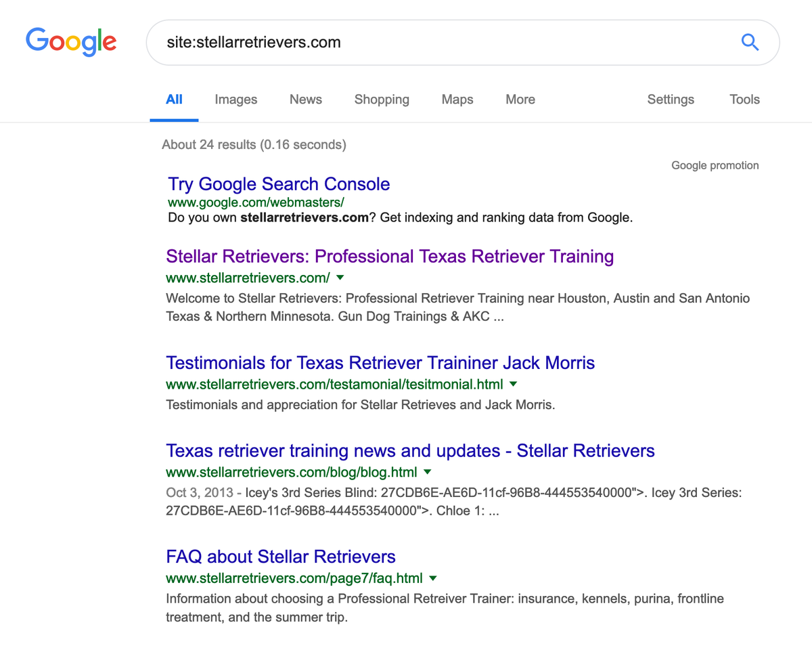812x646 pixels.
Task: Open the News tab
Action: coord(306,100)
